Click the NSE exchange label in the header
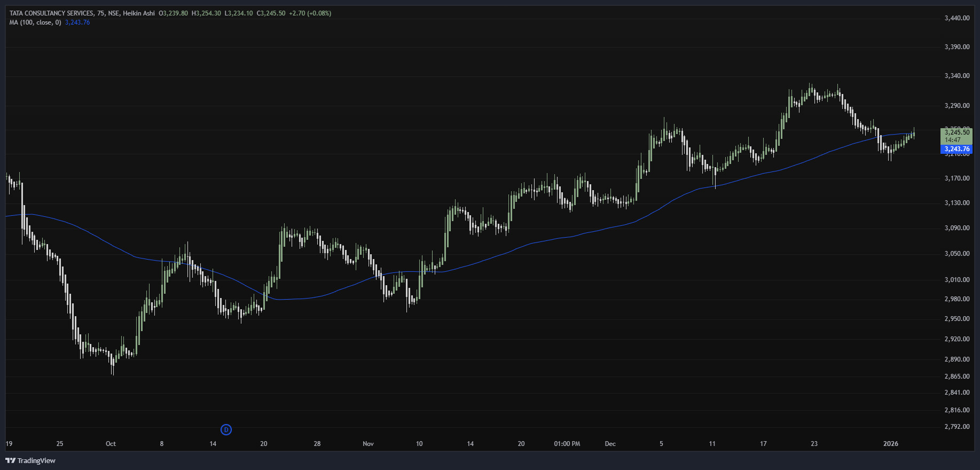This screenshot has width=980, height=470. 114,13
